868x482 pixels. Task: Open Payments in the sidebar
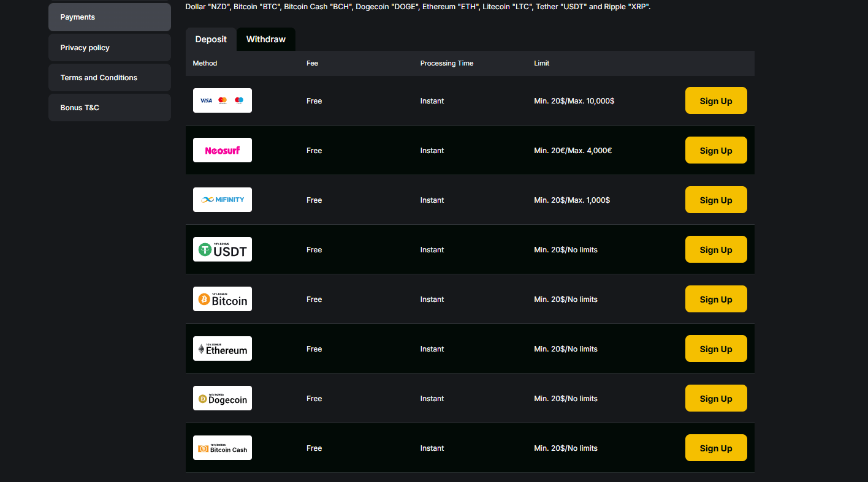[110, 17]
